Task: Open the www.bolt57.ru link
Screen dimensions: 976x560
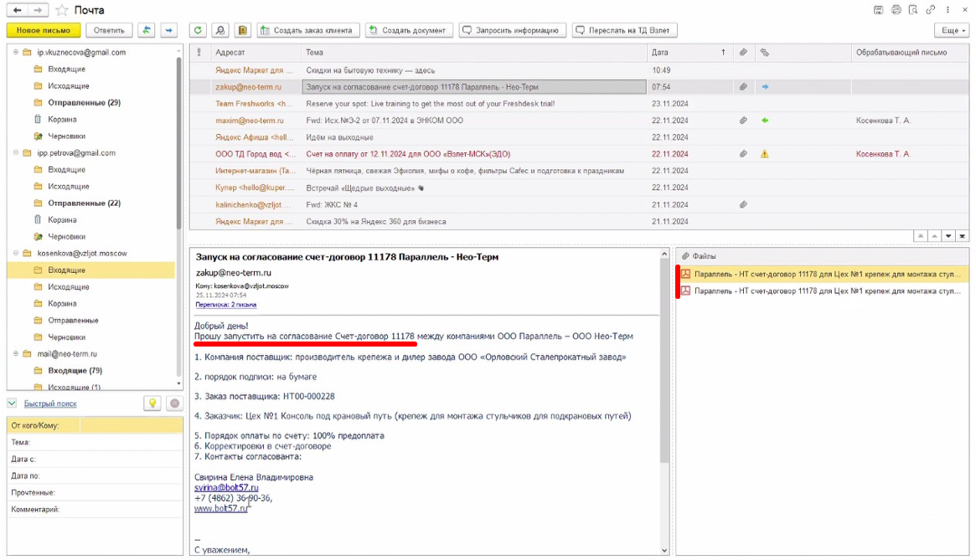Action: (221, 508)
